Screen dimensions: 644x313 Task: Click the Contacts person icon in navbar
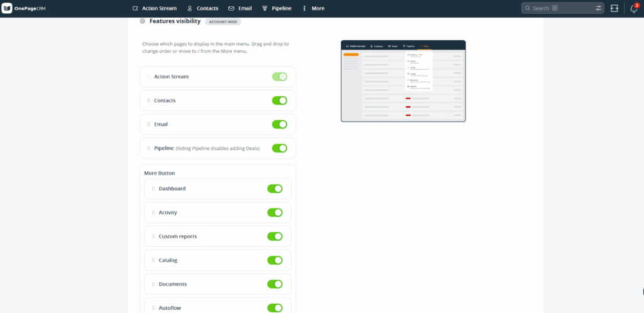(x=190, y=8)
